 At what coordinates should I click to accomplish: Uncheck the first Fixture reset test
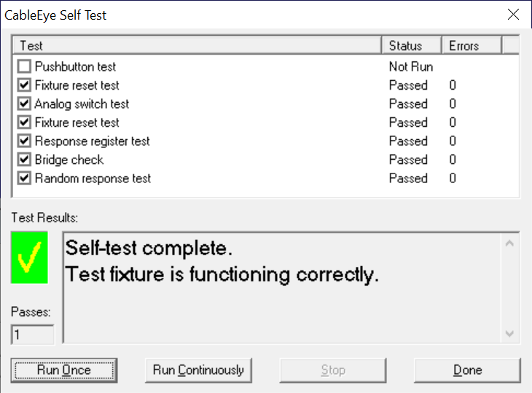(x=24, y=85)
